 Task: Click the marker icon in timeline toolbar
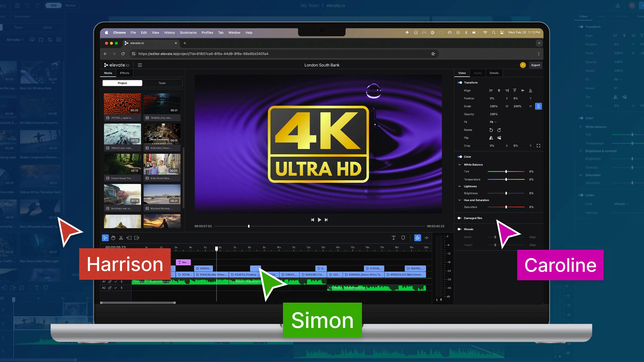(403, 238)
